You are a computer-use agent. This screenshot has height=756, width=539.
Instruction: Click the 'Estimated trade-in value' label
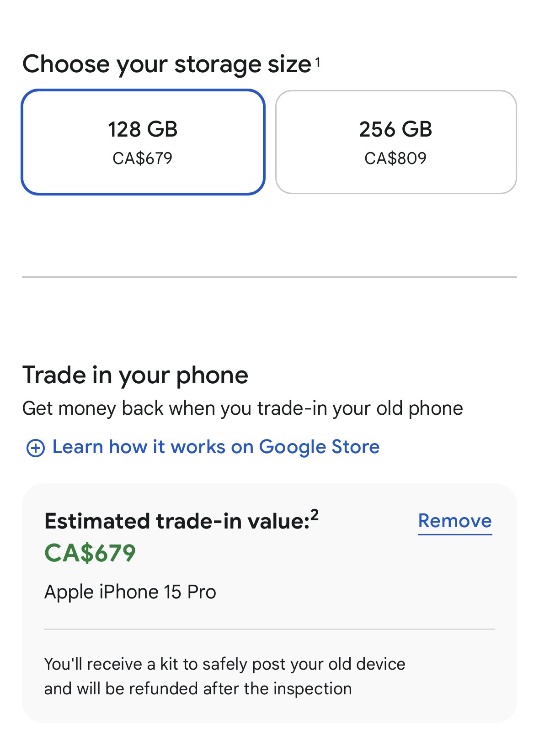click(177, 521)
